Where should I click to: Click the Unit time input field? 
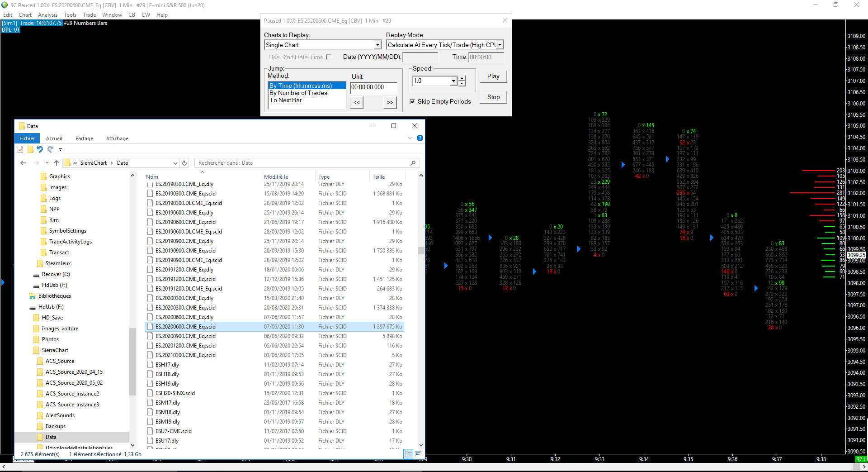373,87
